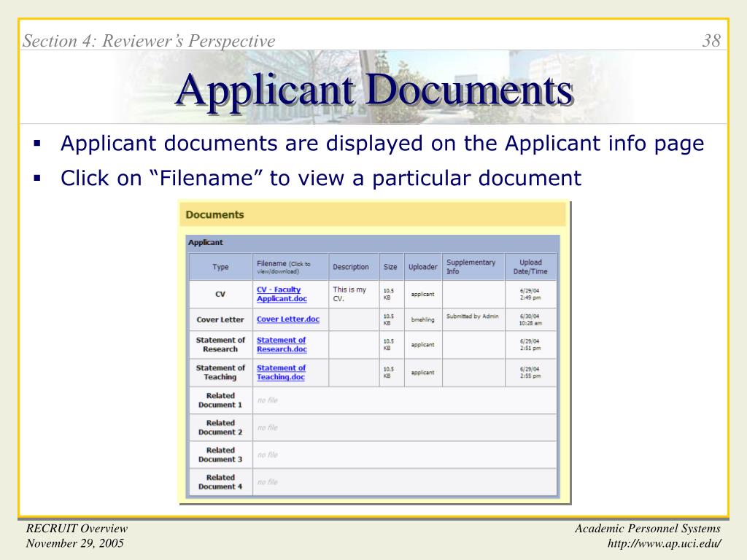
Task: Select the "Upload Date/Time" column header
Action: [531, 267]
